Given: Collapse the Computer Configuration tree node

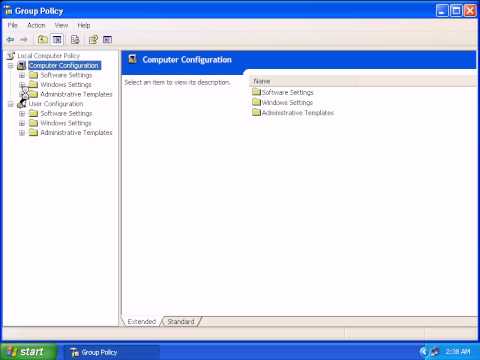Looking at the screenshot, I should 11,66.
